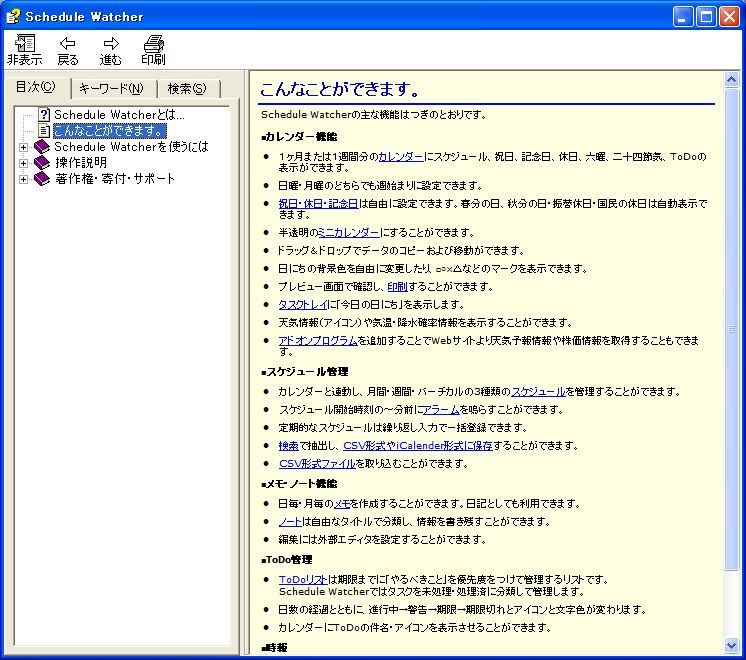Switch to the 検索(S) tab
The height and width of the screenshot is (660, 746).
(187, 89)
